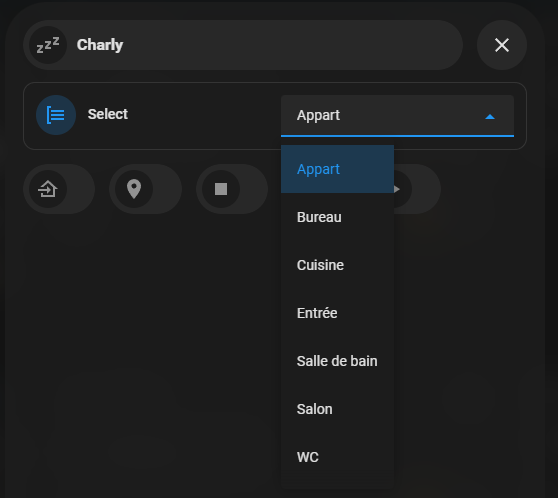Collapse the dropdown using the blue arrow
The height and width of the screenshot is (498, 558).
[490, 117]
